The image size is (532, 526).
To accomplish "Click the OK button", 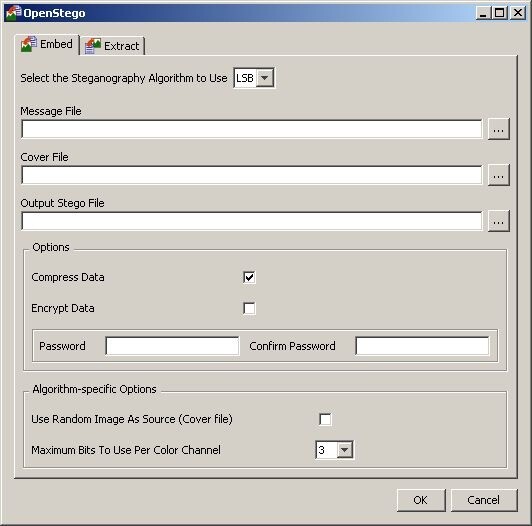I will tap(421, 500).
